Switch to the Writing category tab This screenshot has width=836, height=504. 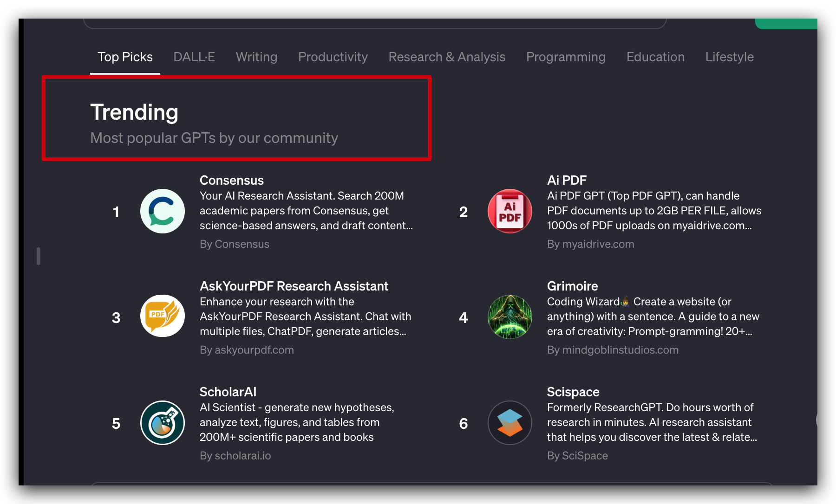coord(256,57)
